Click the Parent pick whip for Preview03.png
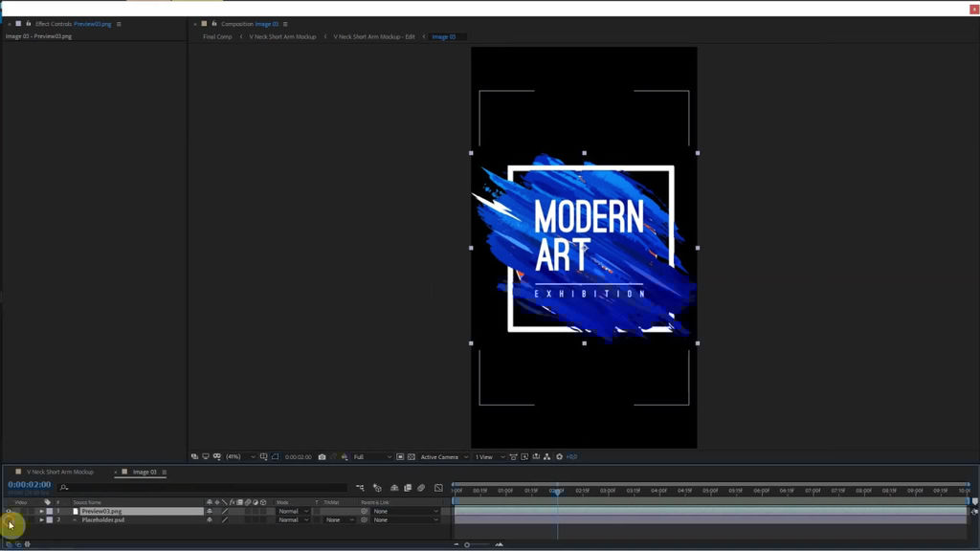The image size is (980, 551). coord(365,511)
